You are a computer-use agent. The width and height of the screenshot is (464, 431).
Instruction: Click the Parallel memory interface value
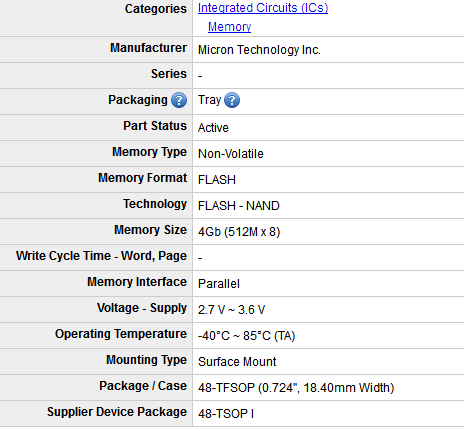pyautogui.click(x=219, y=284)
